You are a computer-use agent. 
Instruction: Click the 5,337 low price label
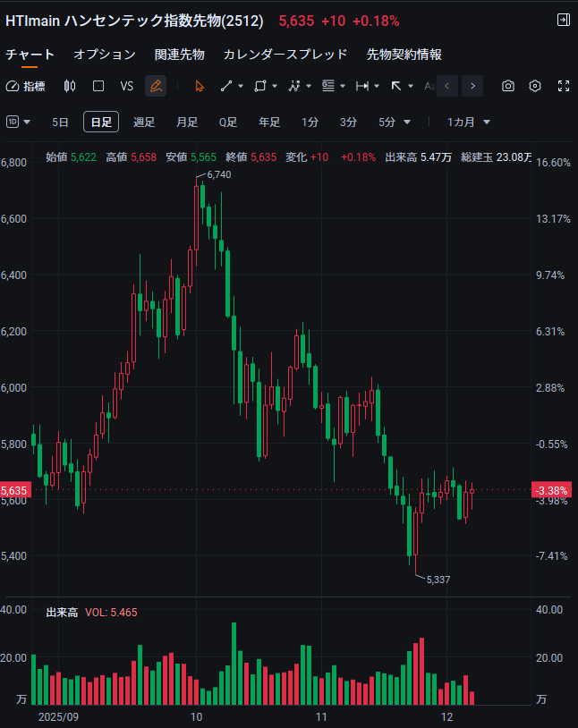438,580
